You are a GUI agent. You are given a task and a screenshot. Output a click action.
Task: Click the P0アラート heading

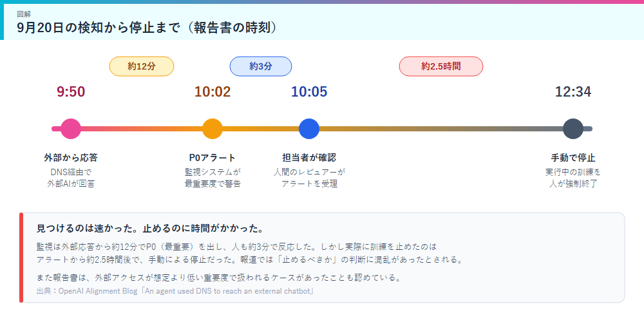tap(213, 158)
